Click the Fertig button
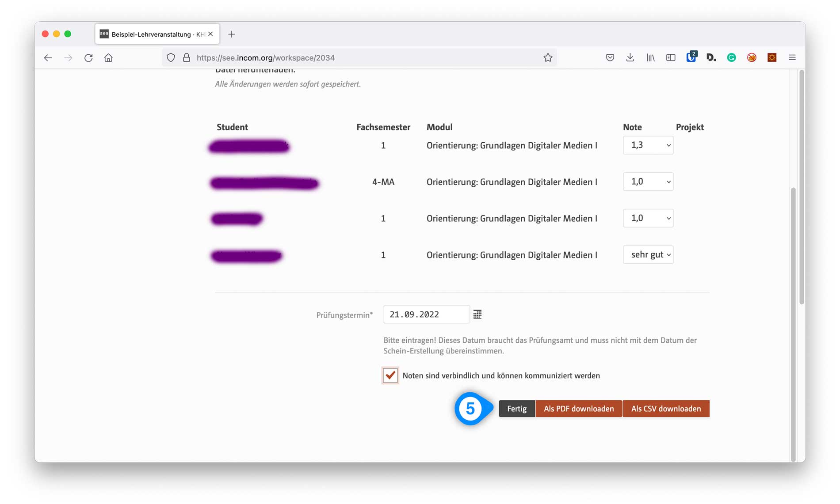The width and height of the screenshot is (840, 504). click(517, 409)
